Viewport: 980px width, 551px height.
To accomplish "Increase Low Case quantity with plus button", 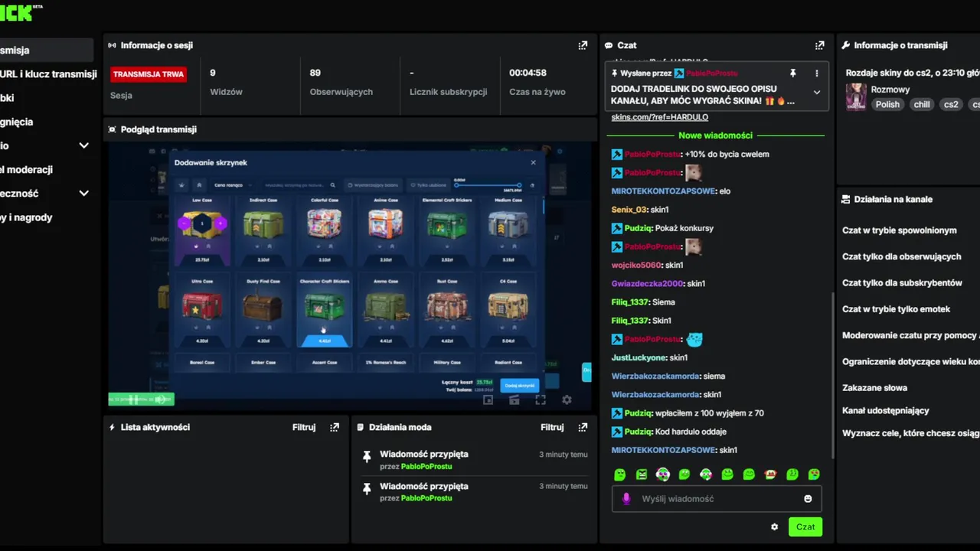I will click(x=220, y=223).
